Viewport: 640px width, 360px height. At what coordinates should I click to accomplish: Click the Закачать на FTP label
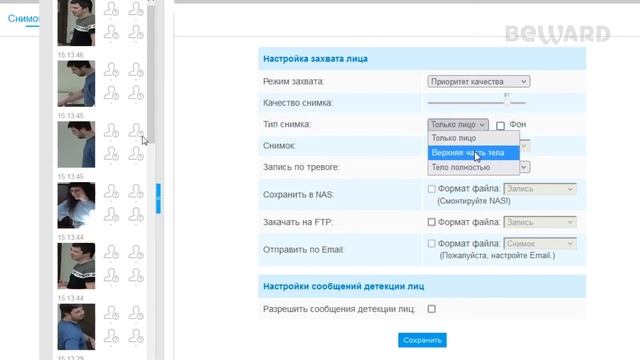coord(298,222)
